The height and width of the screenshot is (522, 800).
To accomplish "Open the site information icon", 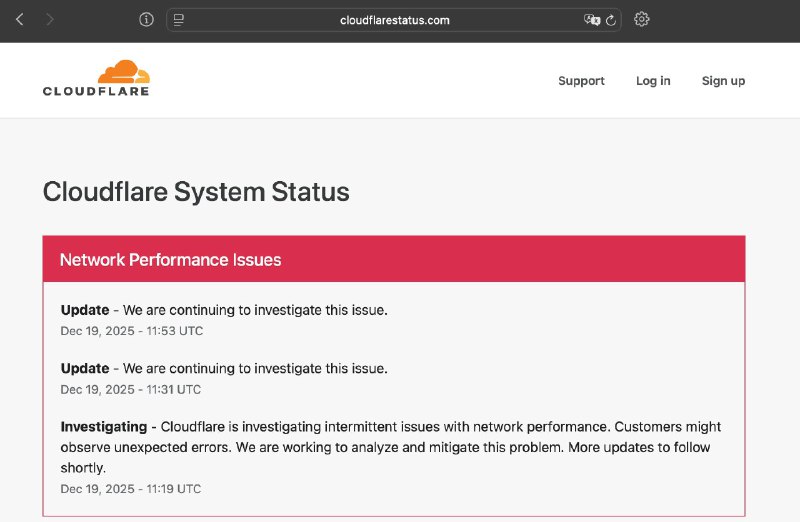I will [146, 19].
